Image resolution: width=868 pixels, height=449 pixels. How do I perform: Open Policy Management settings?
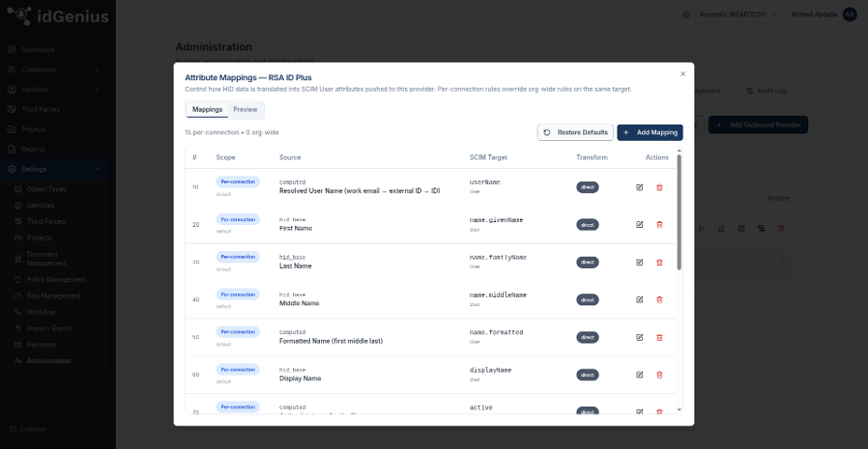pos(56,280)
